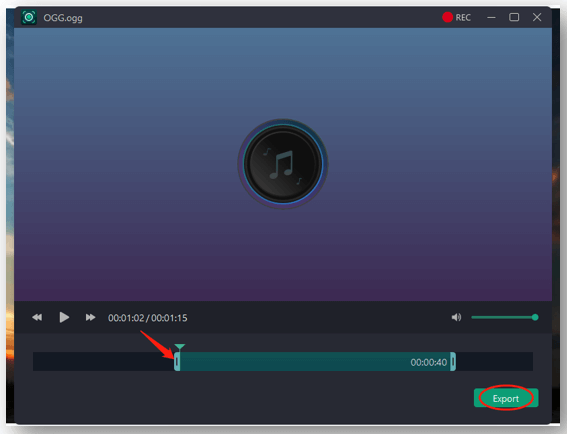Click the 00:01:02 / 00:01:15 time display
567x434 pixels.
pyautogui.click(x=148, y=318)
